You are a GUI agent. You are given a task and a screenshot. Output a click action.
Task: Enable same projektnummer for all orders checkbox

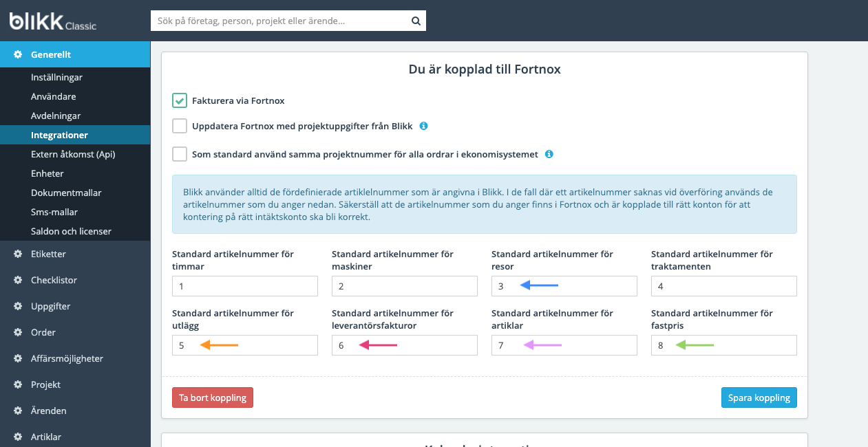coord(180,154)
